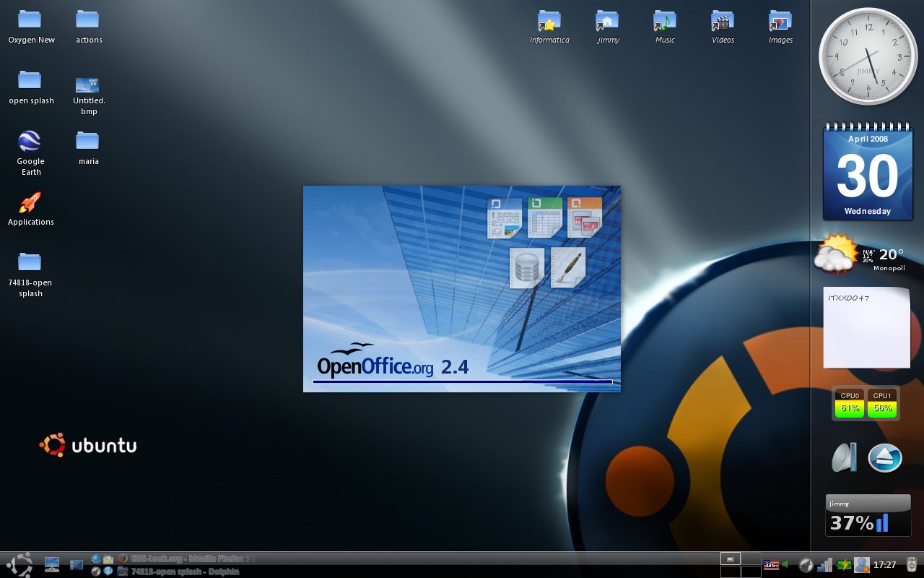Screen dimensions: 924x578
Task: Click the wolf tray application icon
Action: [806, 565]
